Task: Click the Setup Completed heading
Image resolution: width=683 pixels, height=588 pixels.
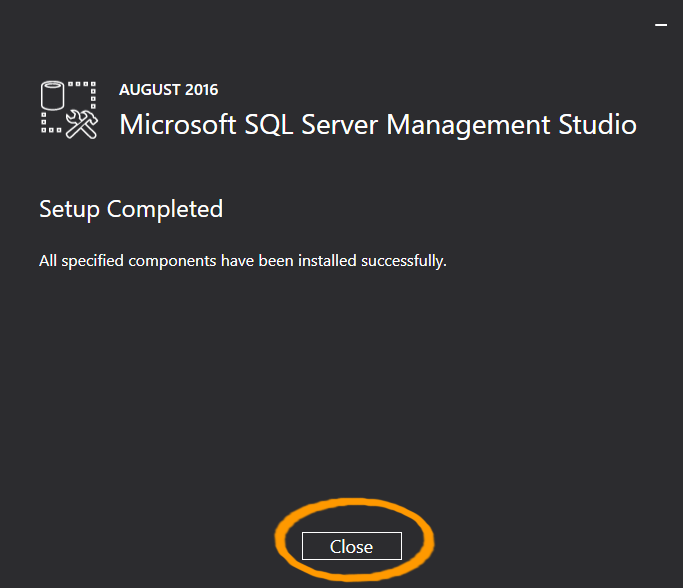Action: click(x=131, y=209)
